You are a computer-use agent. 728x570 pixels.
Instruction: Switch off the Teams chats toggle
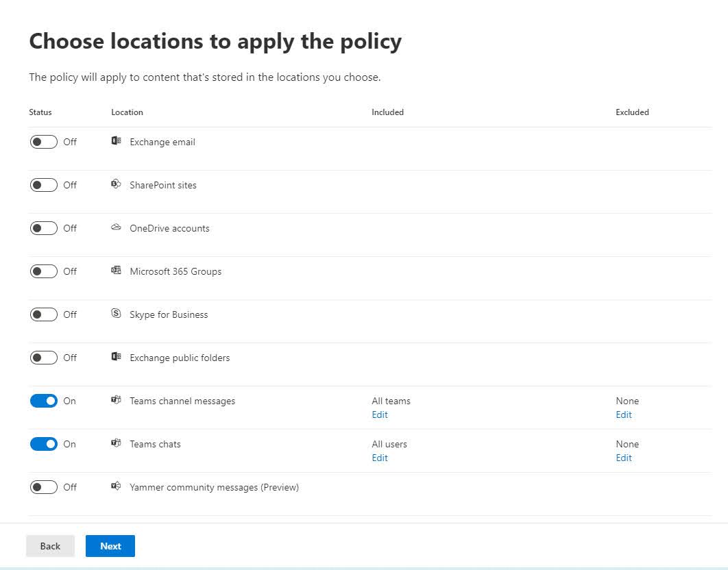(44, 444)
